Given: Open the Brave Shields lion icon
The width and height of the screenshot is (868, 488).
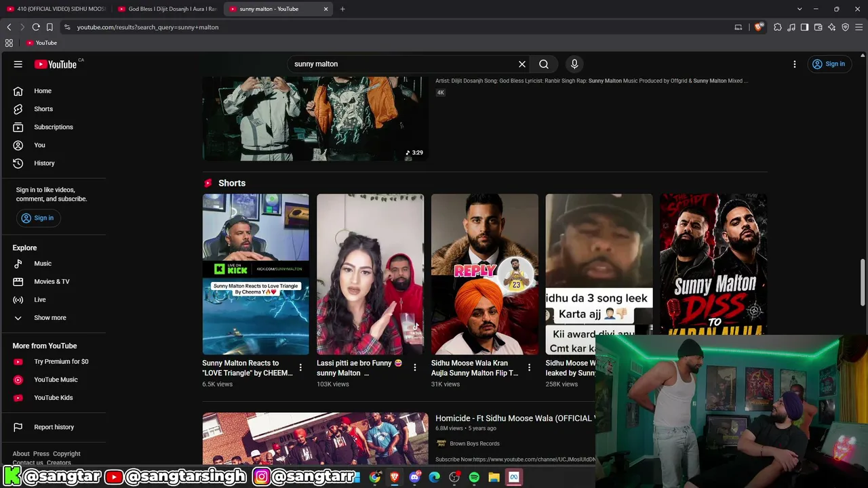Looking at the screenshot, I should pos(758,27).
